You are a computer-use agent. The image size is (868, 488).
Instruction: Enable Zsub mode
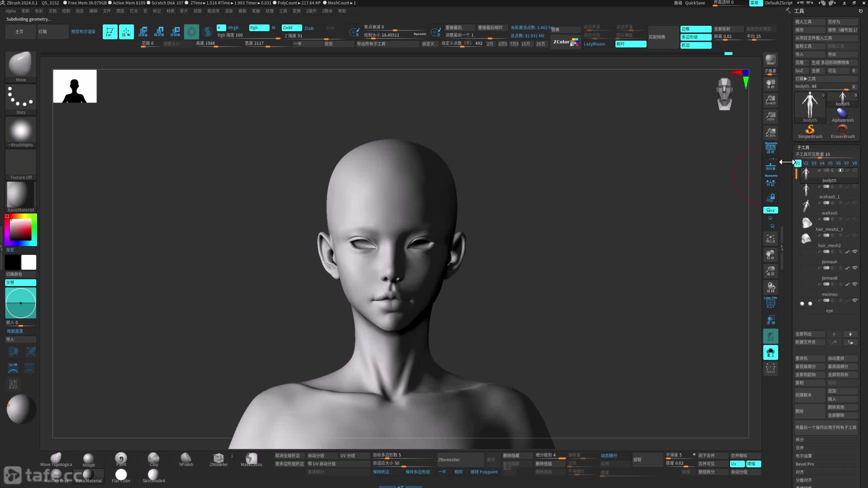tap(309, 28)
